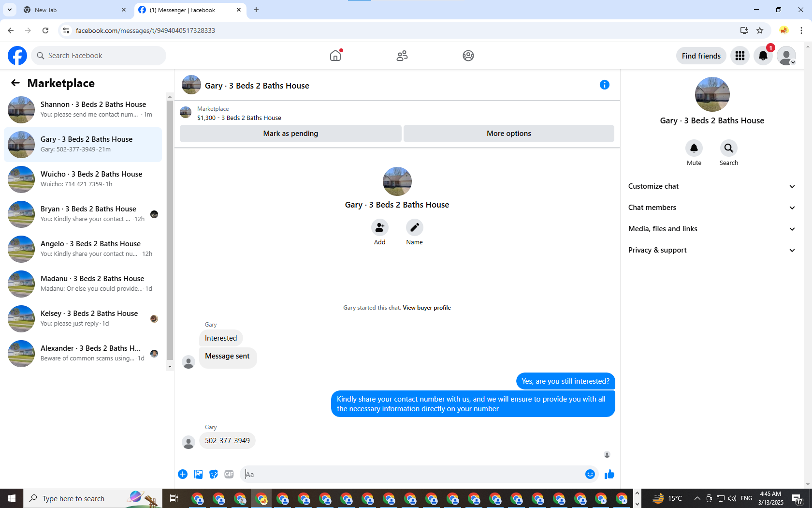
Task: View site information icon in address bar
Action: [66, 30]
